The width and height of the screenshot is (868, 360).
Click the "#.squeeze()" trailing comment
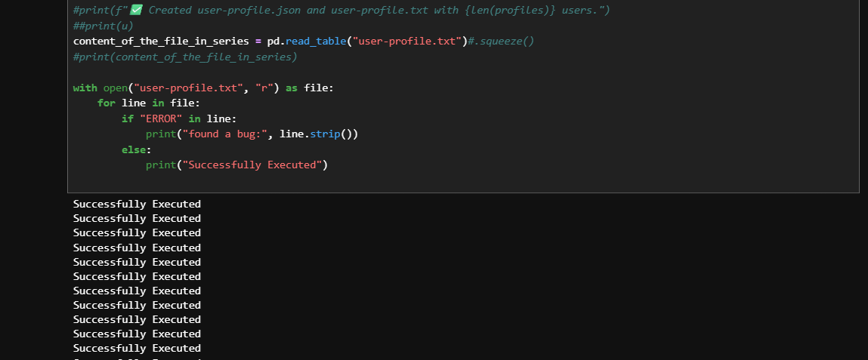click(x=501, y=42)
